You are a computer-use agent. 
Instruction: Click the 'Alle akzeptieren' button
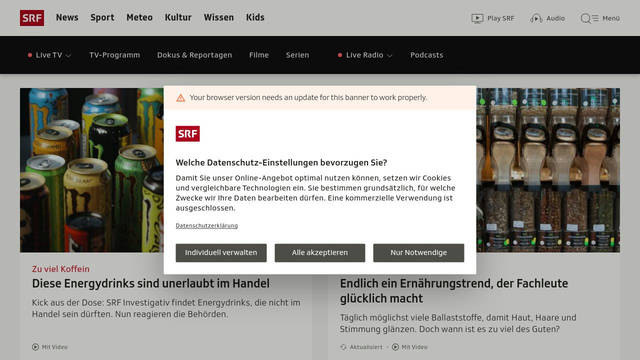320,253
